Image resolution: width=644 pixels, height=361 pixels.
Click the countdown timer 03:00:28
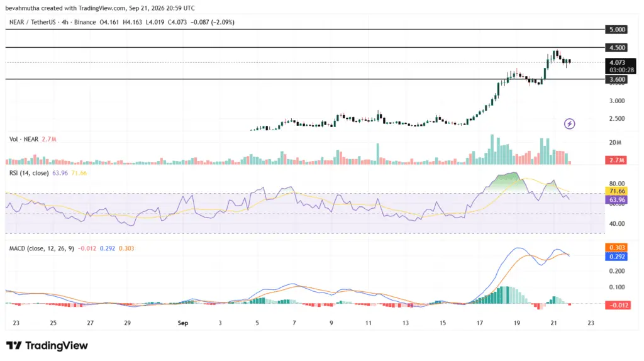[621, 70]
